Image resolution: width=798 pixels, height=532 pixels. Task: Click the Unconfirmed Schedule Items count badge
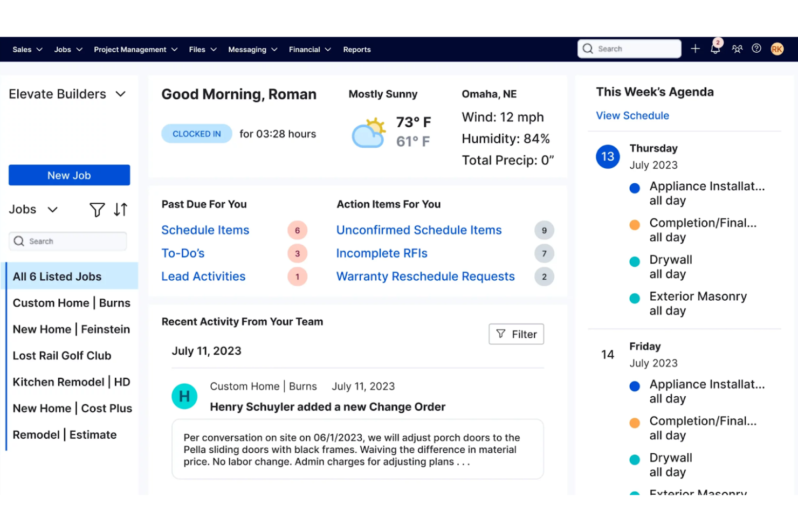(544, 230)
